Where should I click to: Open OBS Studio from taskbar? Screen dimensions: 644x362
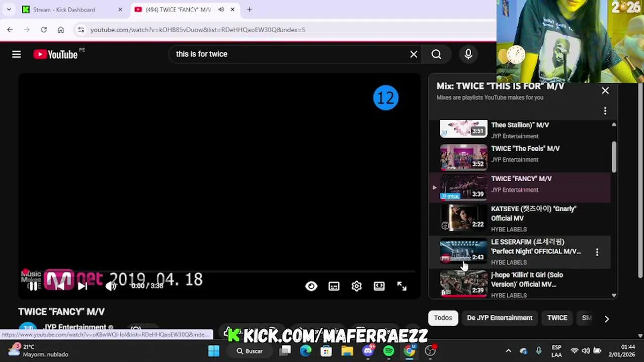pos(431,351)
